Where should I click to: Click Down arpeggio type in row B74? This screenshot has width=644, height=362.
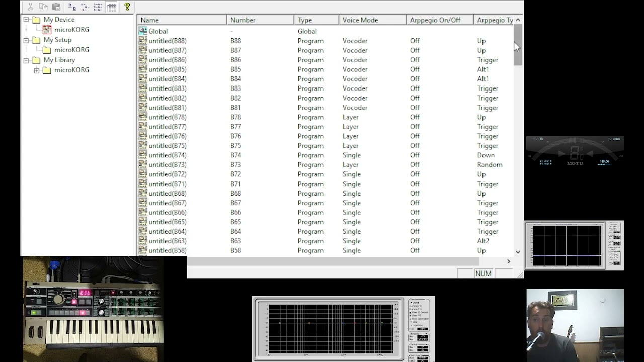tap(486, 155)
